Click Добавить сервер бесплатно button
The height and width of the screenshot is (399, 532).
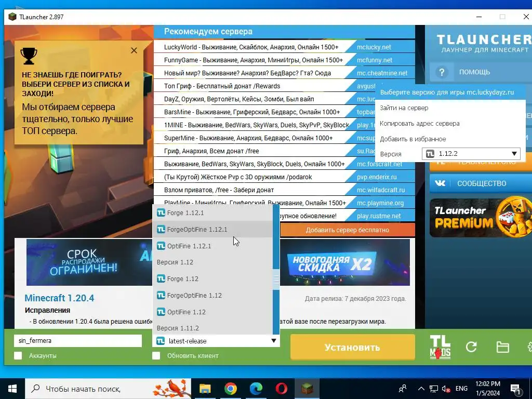point(348,230)
